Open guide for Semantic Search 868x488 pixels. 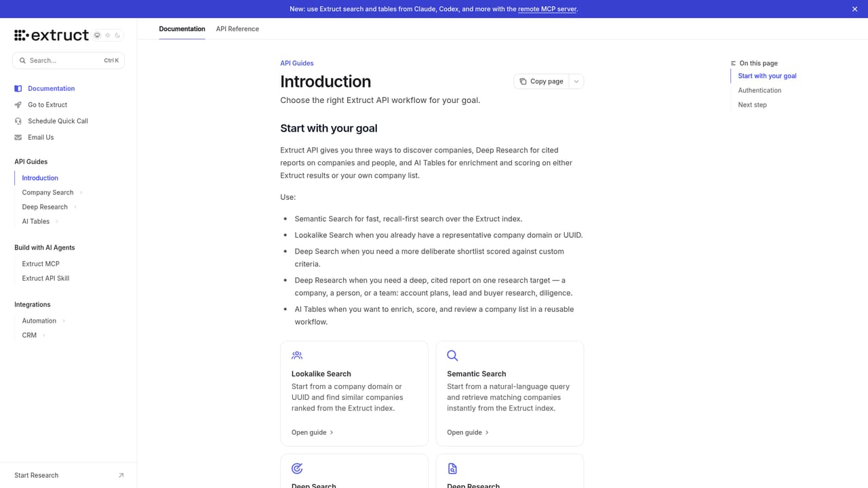click(468, 432)
